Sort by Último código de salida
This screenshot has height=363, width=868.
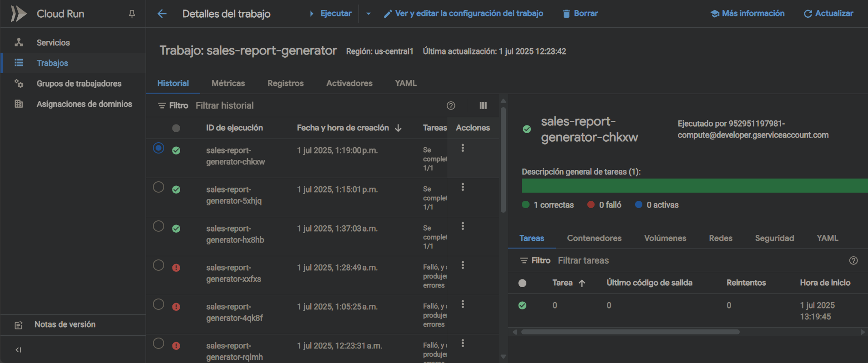[x=649, y=283]
